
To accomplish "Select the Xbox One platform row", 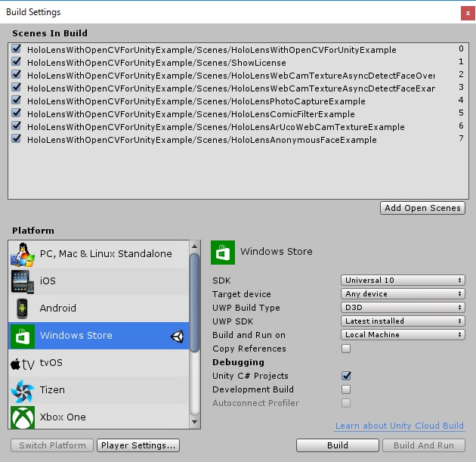I will pyautogui.click(x=99, y=417).
